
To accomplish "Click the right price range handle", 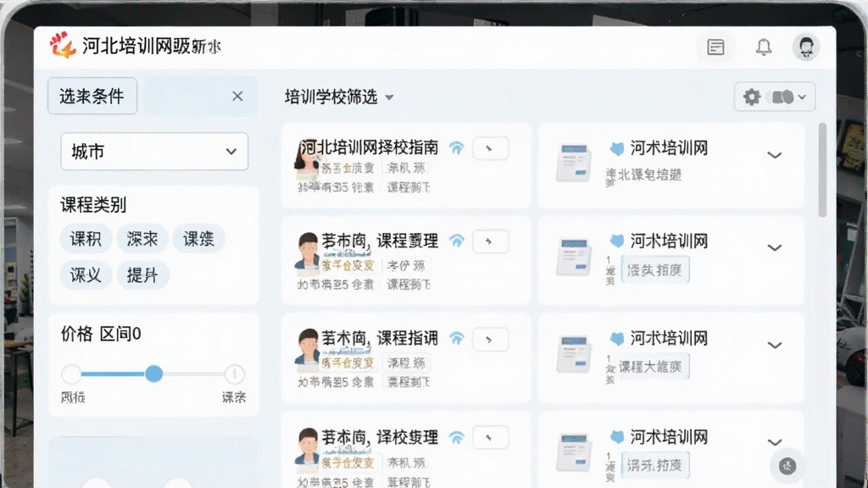I will [x=234, y=374].
